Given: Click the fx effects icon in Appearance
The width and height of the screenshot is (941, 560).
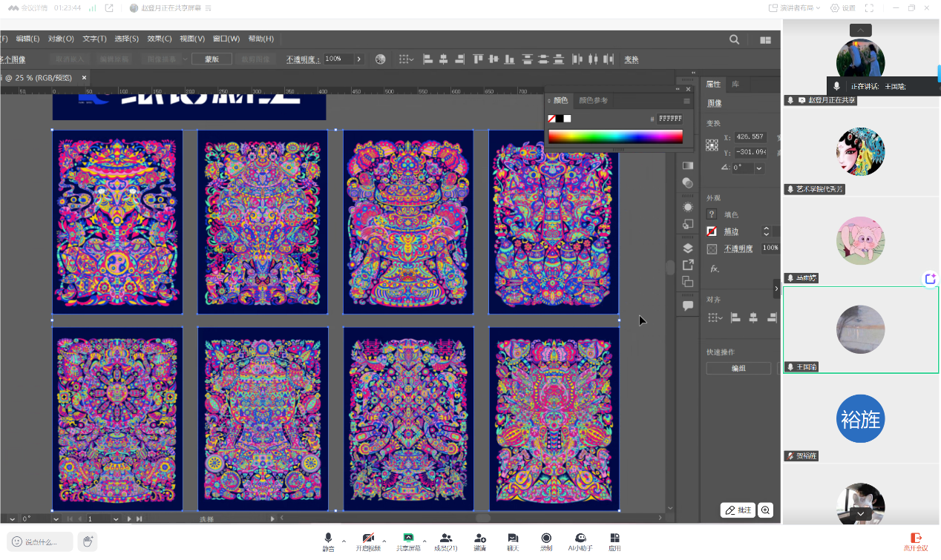Looking at the screenshot, I should pos(714,269).
